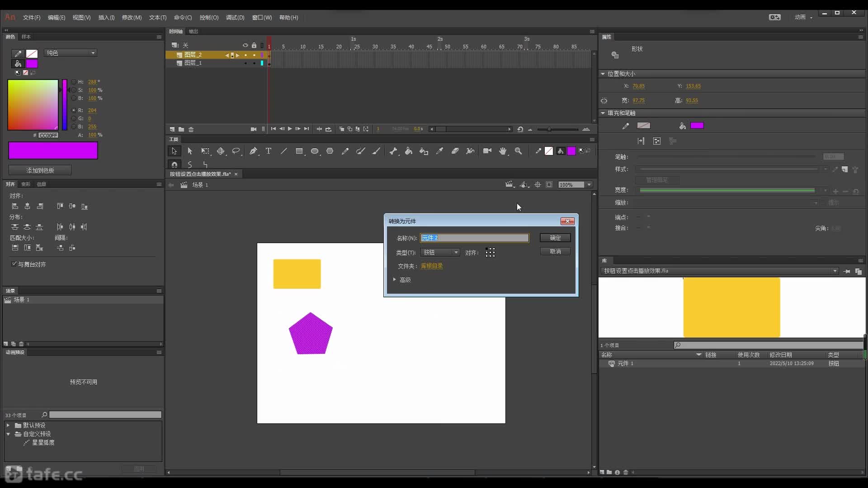Select the S saturation radio button

pos(74,90)
